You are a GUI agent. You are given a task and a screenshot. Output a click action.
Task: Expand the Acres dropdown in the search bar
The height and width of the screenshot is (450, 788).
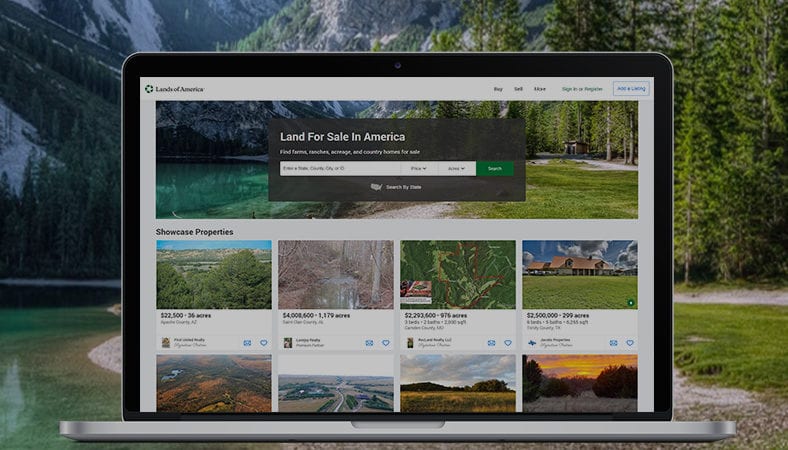pos(455,169)
